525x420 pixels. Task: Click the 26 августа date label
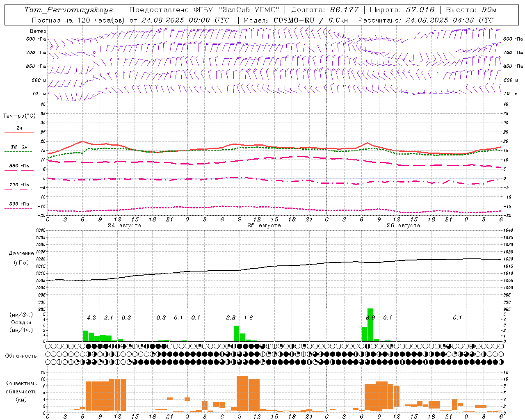tap(404, 226)
